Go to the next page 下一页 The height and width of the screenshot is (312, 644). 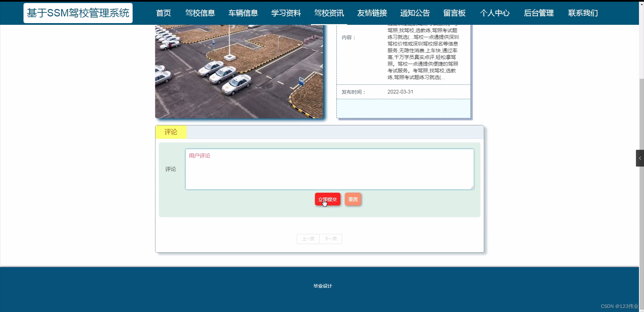330,239
